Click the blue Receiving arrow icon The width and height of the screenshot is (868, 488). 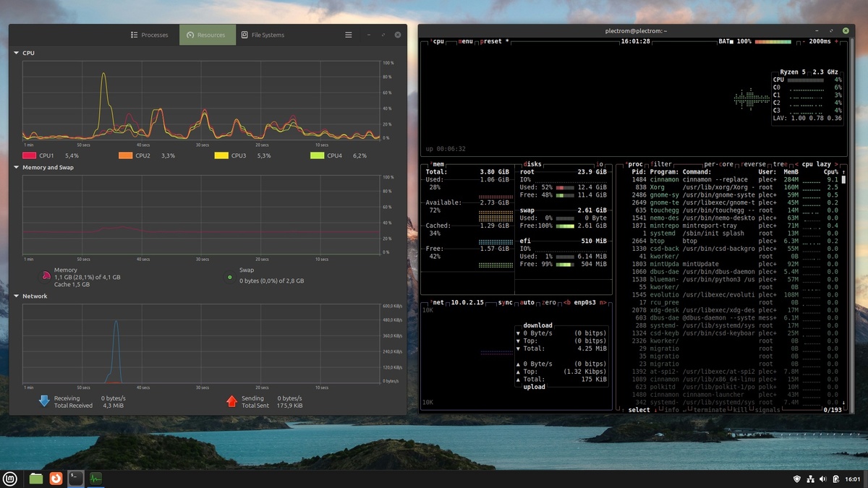[x=44, y=401]
